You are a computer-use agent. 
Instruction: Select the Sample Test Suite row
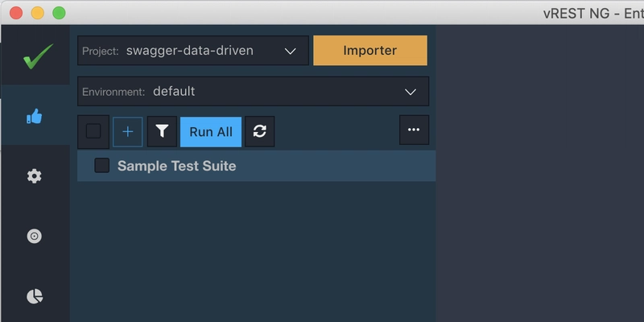(x=256, y=166)
